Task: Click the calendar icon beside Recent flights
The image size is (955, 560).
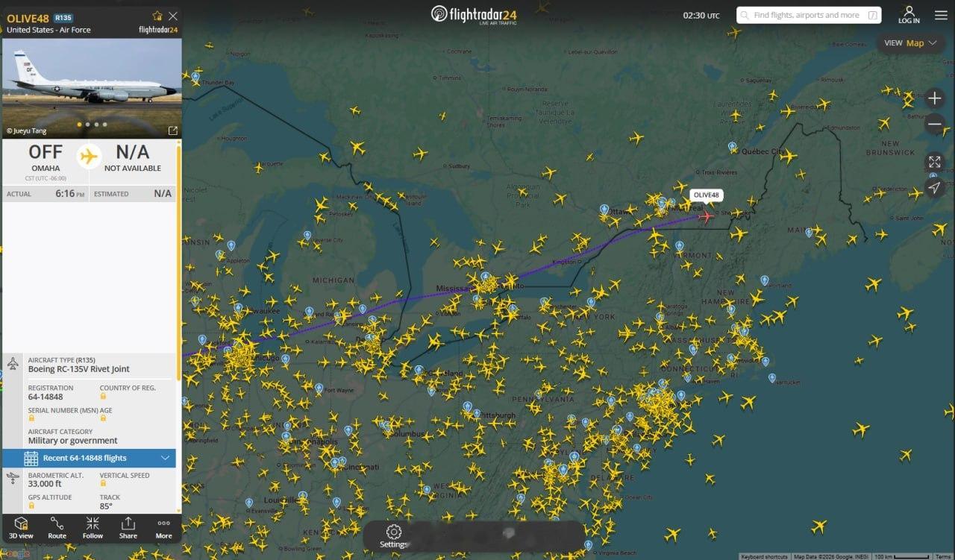Action: click(31, 458)
